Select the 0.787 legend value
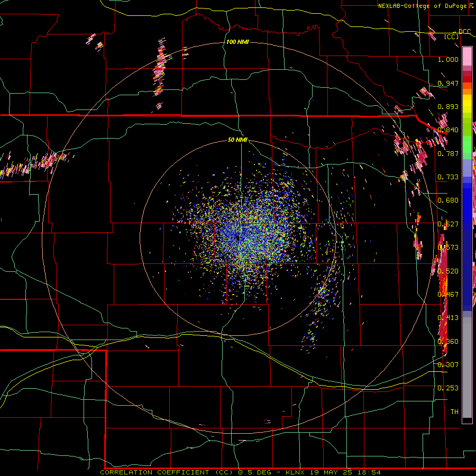The image size is (476, 476). click(x=448, y=153)
